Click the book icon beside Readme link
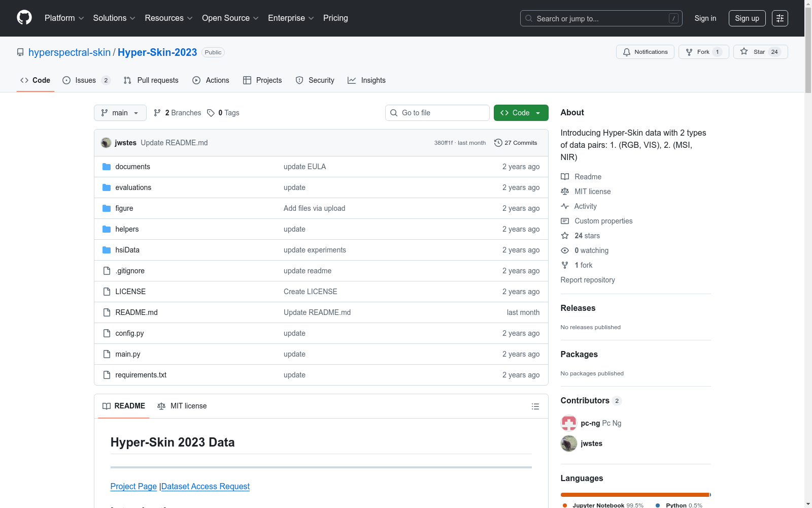Image resolution: width=812 pixels, height=508 pixels. [x=565, y=177]
